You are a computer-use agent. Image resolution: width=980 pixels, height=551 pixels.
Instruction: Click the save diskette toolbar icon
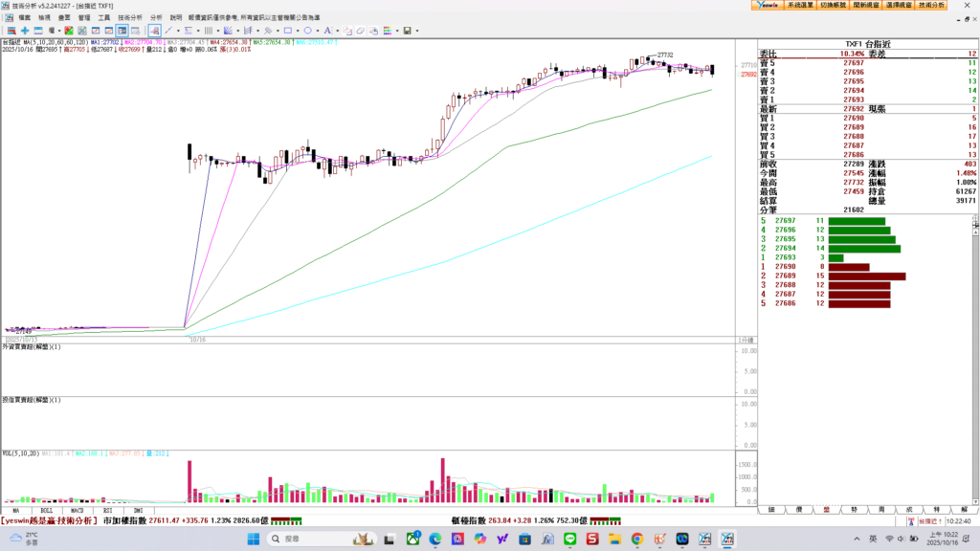[407, 31]
